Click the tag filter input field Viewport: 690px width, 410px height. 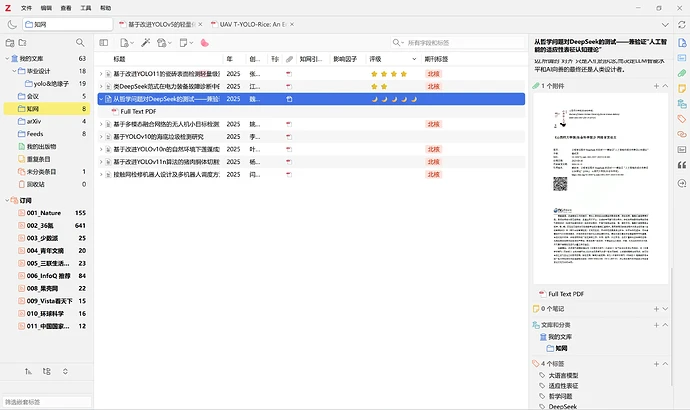(47, 402)
